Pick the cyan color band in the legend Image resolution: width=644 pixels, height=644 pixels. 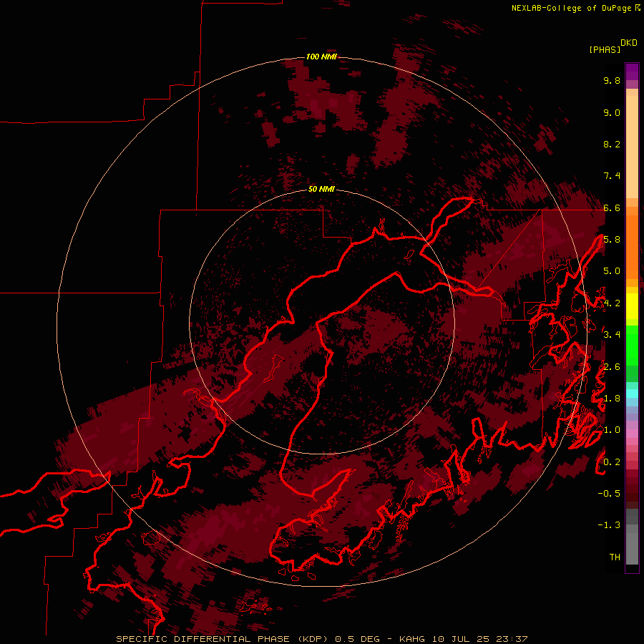632,394
